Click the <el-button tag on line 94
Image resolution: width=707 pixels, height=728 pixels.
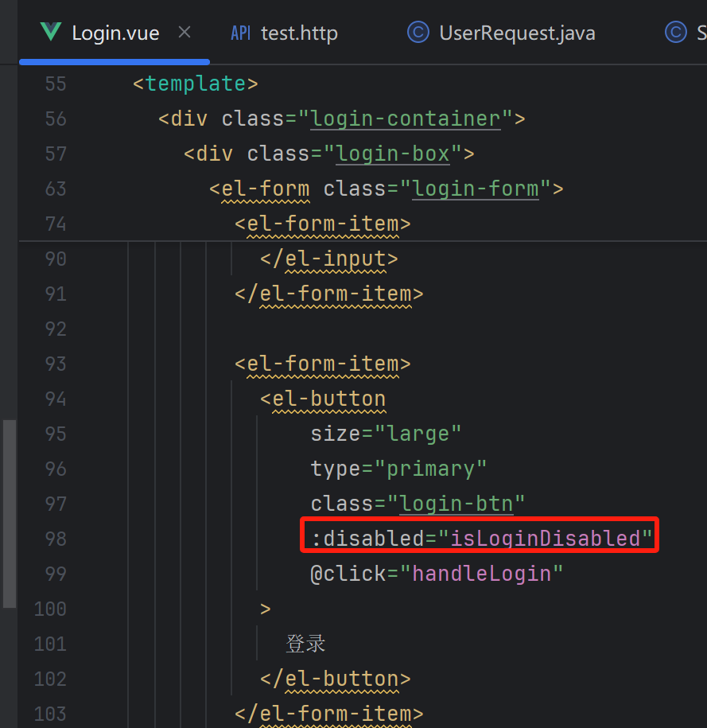[323, 399]
